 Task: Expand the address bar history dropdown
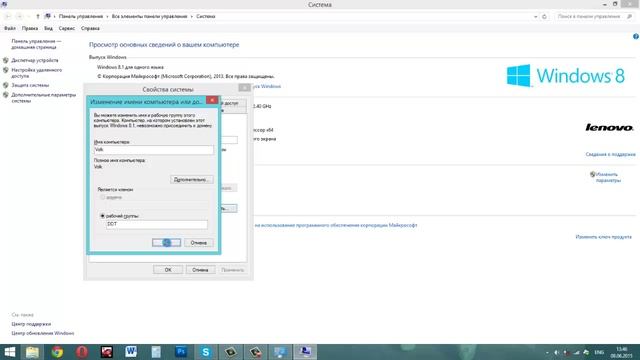click(x=535, y=17)
